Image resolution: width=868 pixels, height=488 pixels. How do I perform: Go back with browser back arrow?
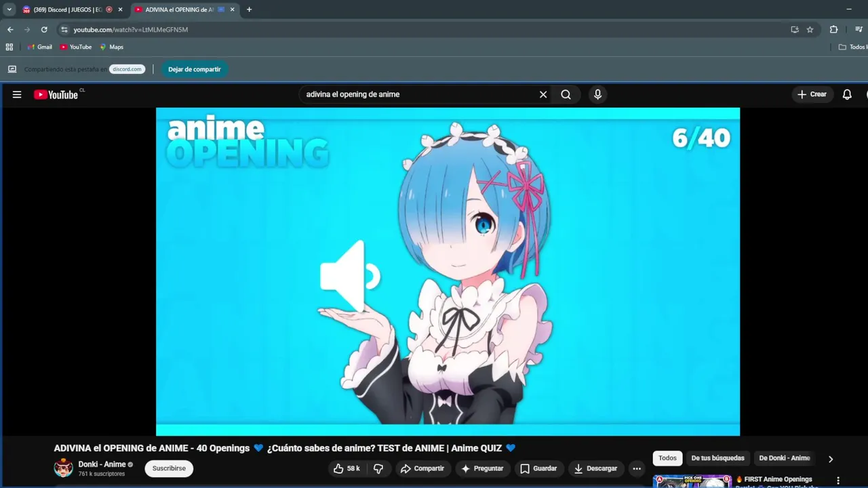[x=10, y=30]
